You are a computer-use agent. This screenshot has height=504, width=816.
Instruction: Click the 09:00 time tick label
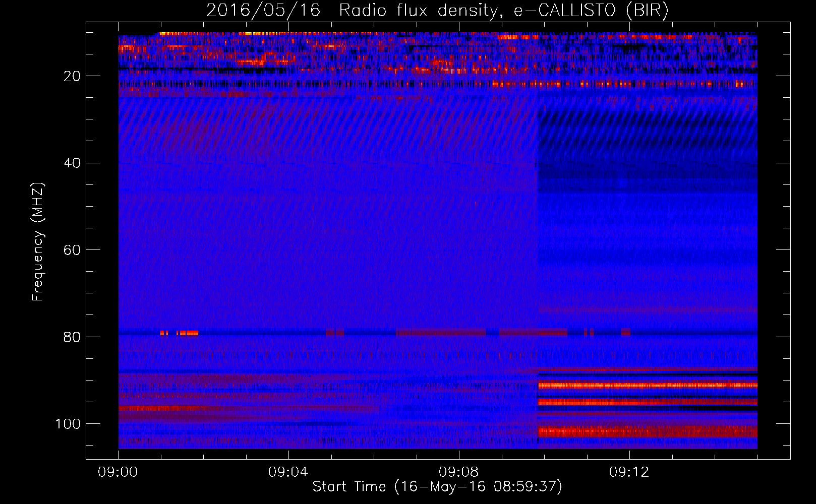click(x=118, y=472)
